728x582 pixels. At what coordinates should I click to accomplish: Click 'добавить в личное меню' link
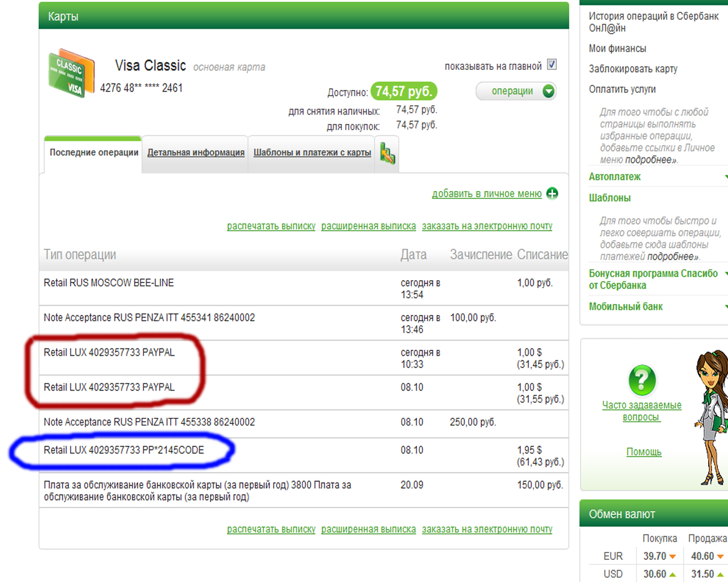[487, 194]
